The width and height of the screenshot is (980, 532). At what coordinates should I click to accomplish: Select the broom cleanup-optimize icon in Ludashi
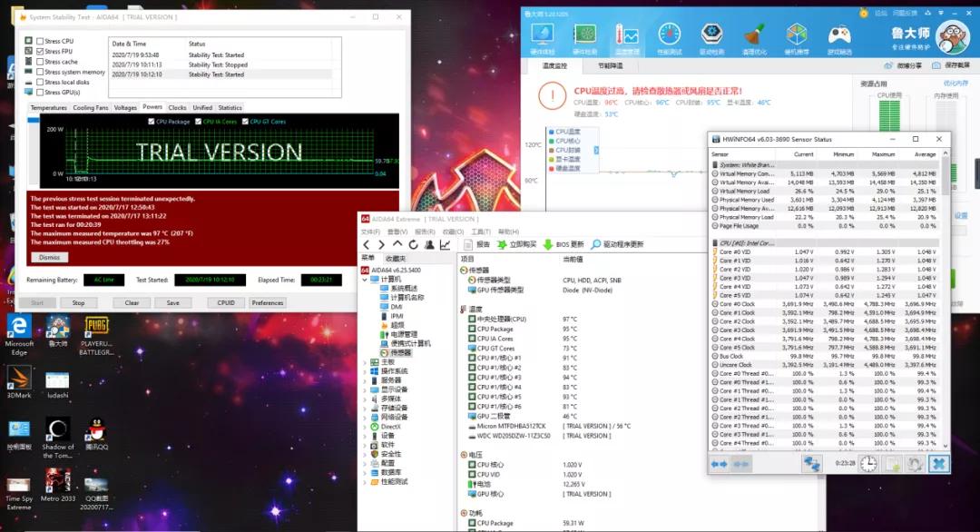(753, 36)
